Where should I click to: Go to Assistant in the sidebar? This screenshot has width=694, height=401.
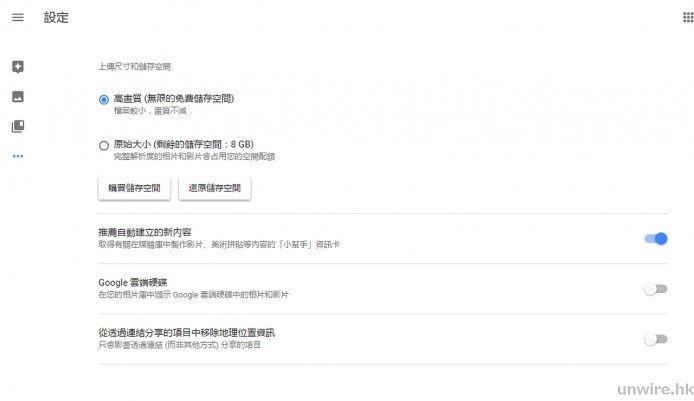click(17, 67)
